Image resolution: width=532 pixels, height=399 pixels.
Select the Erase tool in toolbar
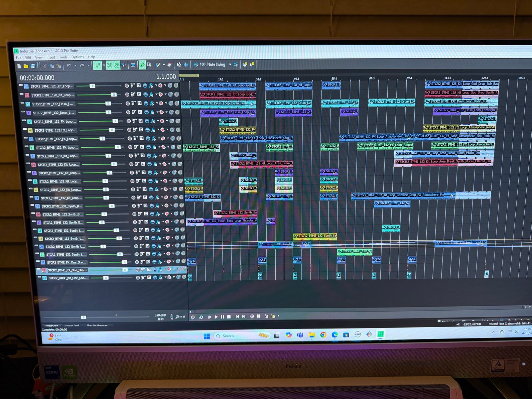pos(170,65)
